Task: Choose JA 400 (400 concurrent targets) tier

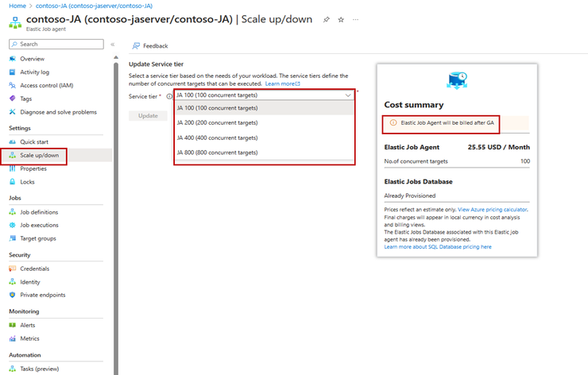Action: (265, 137)
